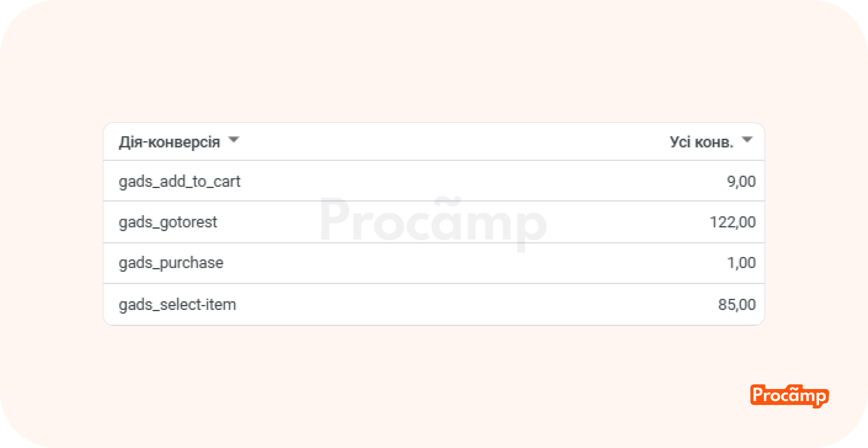Click the 1,00 conversions value
The image size is (868, 448).
click(741, 263)
